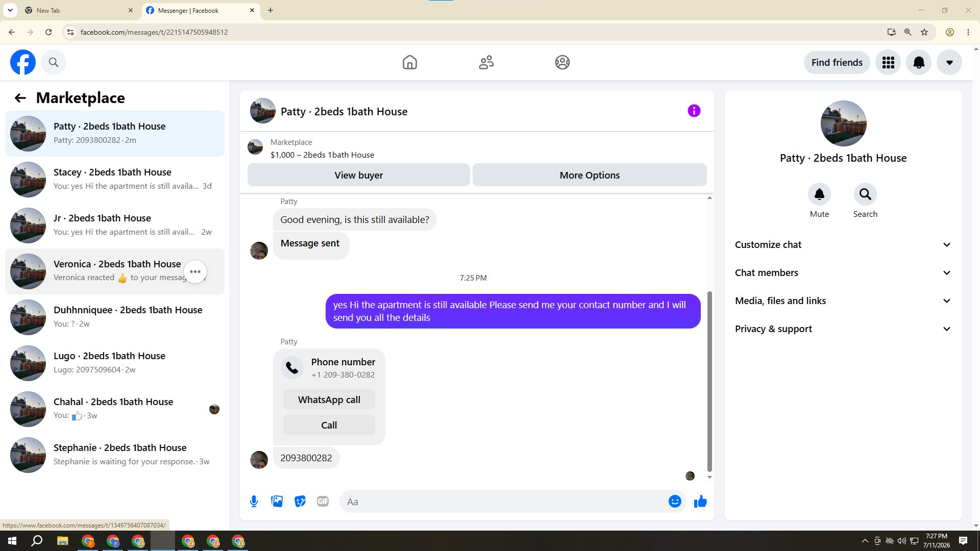Open the Chrome three-dot menu

point(968,32)
